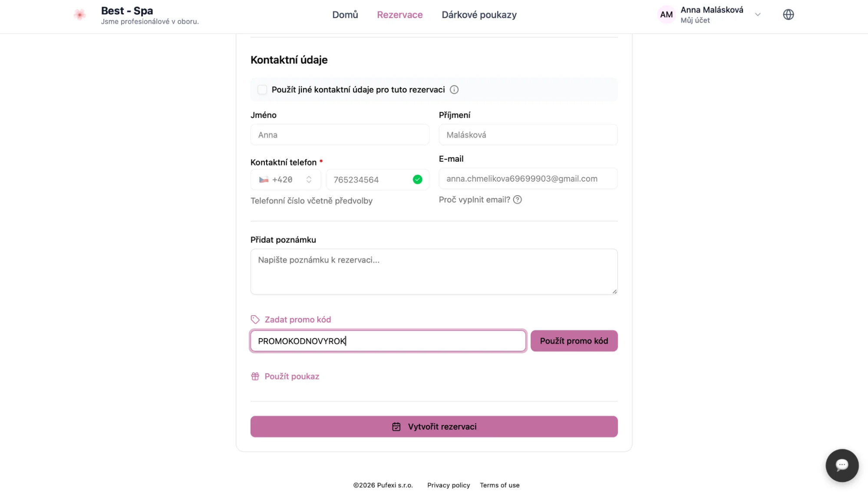Expand the Použít poukaz section
This screenshot has width=868, height=492.
click(292, 376)
